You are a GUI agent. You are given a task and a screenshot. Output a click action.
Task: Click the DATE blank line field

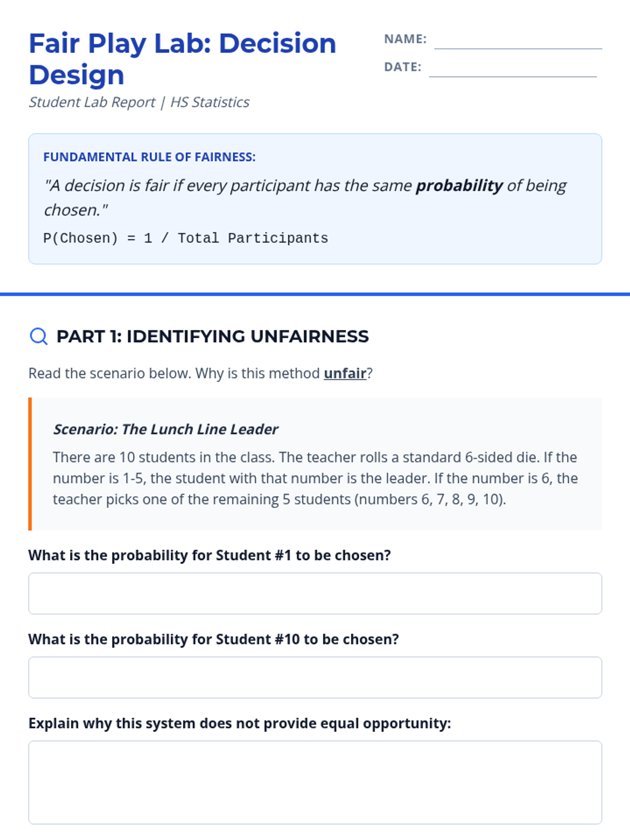point(512,69)
